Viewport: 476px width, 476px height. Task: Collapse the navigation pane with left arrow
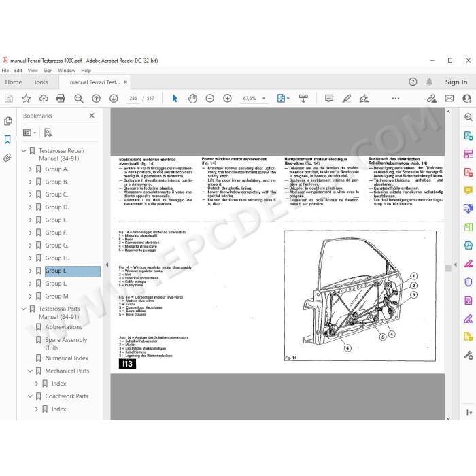[107, 265]
